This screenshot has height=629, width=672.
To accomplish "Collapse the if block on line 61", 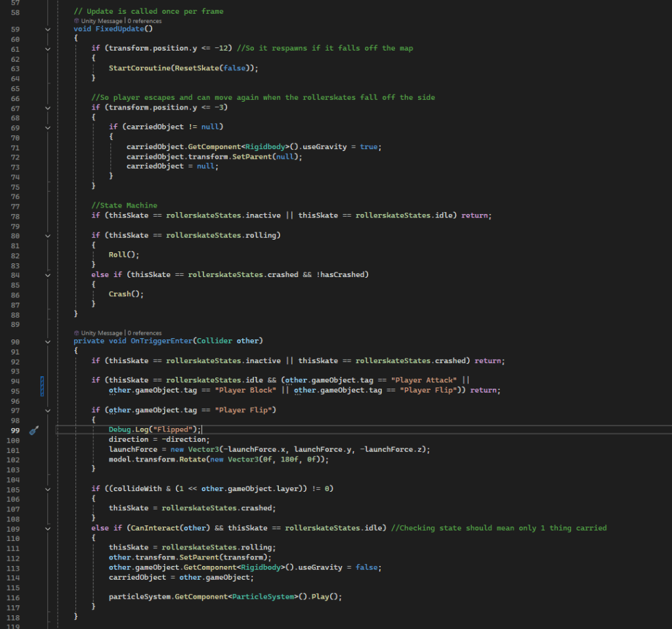I will pyautogui.click(x=47, y=49).
